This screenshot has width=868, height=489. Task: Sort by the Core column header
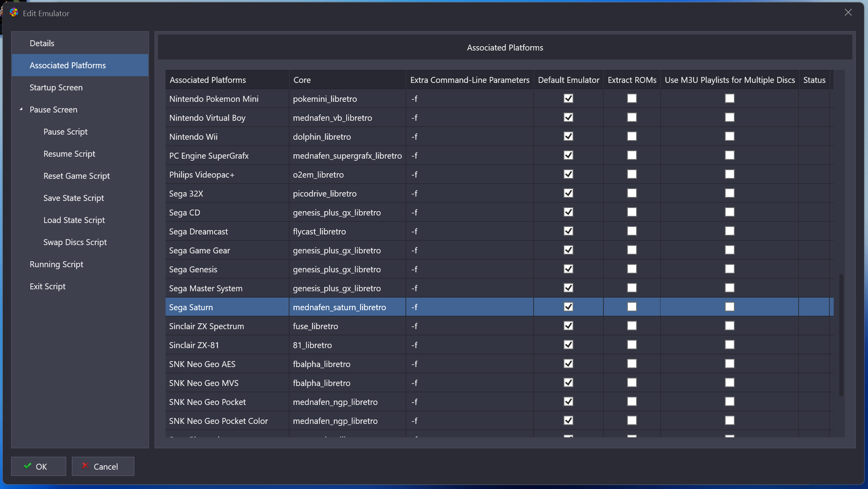pos(347,80)
